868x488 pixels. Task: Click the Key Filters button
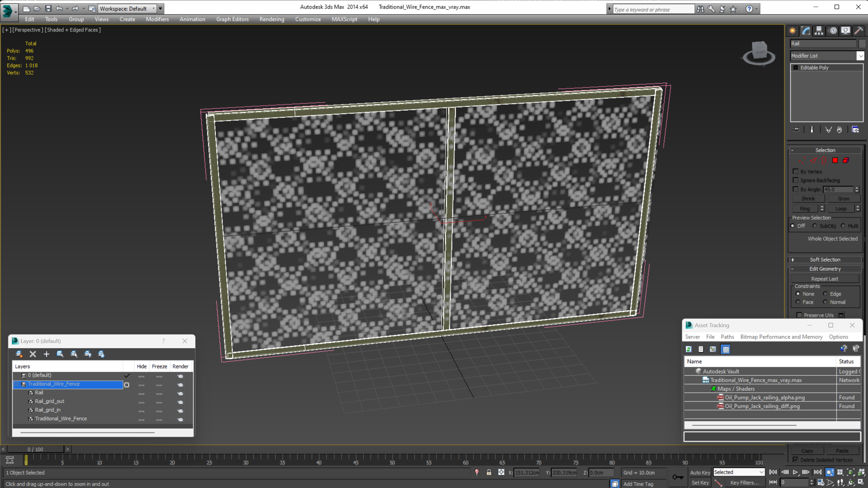tap(744, 483)
